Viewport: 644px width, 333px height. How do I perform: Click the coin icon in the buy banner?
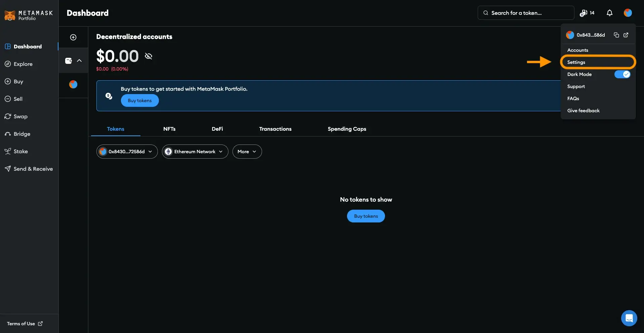tap(109, 96)
